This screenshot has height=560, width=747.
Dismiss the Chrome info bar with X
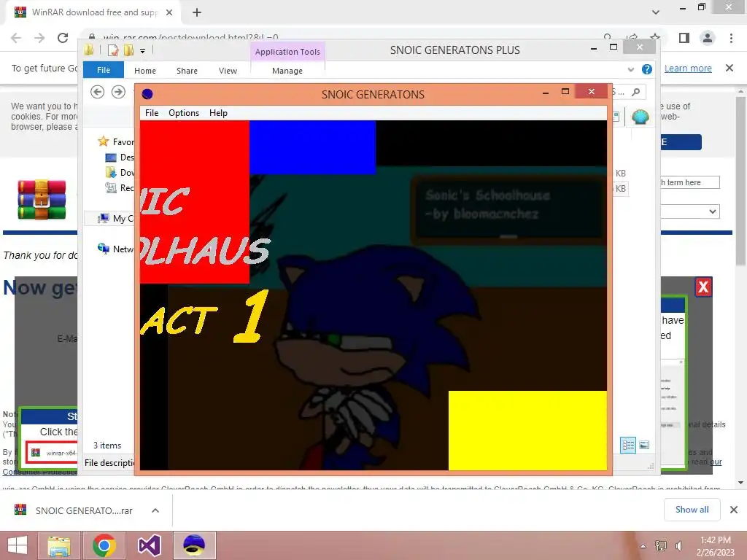[x=729, y=68]
